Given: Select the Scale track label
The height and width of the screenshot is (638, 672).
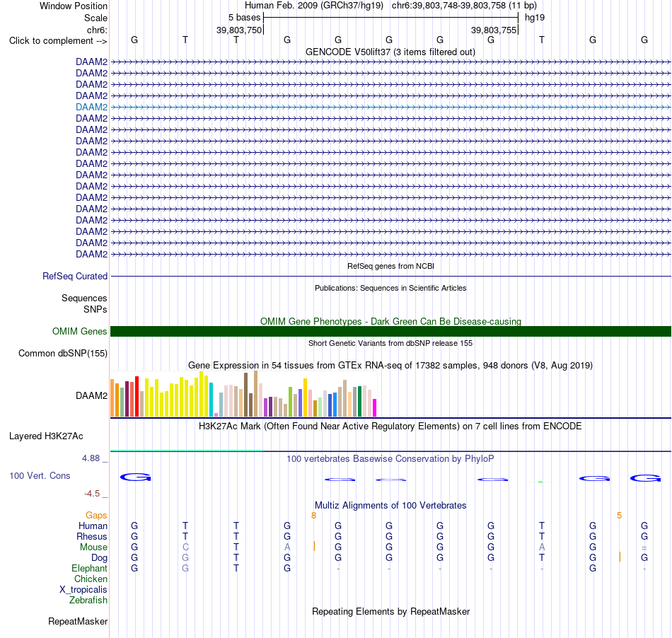Looking at the screenshot, I should click(95, 18).
